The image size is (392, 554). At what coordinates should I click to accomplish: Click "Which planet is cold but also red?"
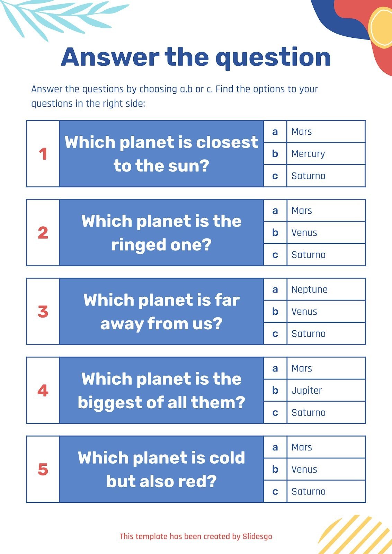(x=161, y=470)
